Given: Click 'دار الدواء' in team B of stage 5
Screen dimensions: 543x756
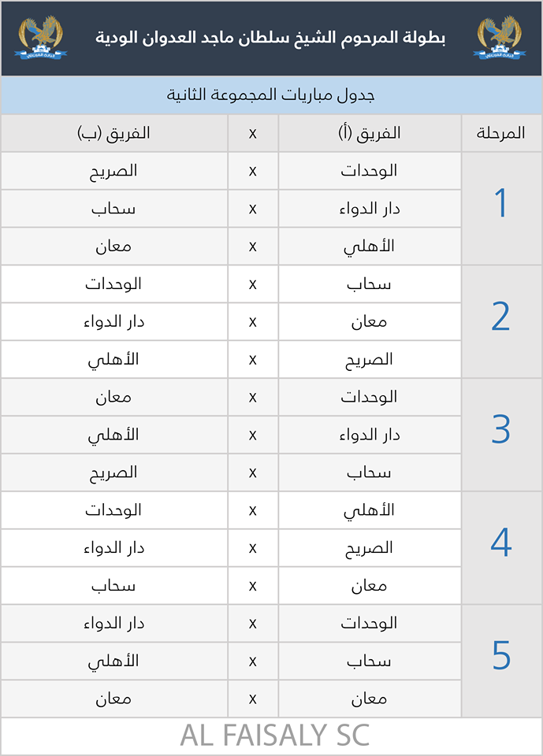Looking at the screenshot, I should click(x=114, y=624).
